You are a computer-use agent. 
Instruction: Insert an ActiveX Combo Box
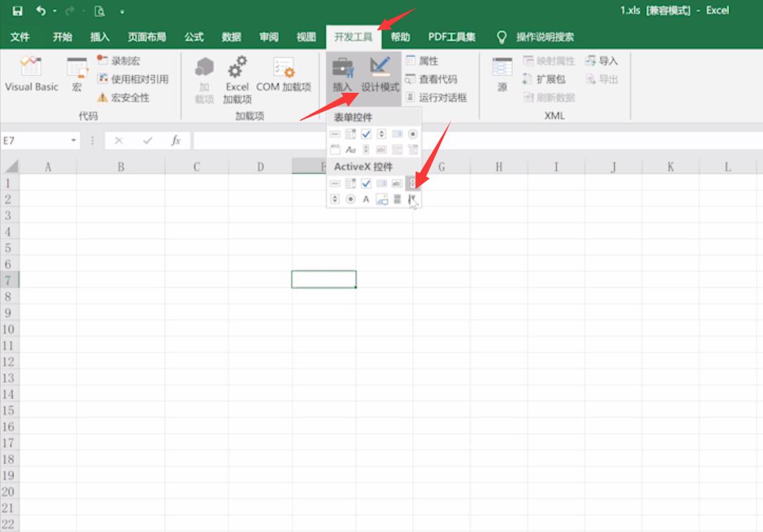(350, 183)
